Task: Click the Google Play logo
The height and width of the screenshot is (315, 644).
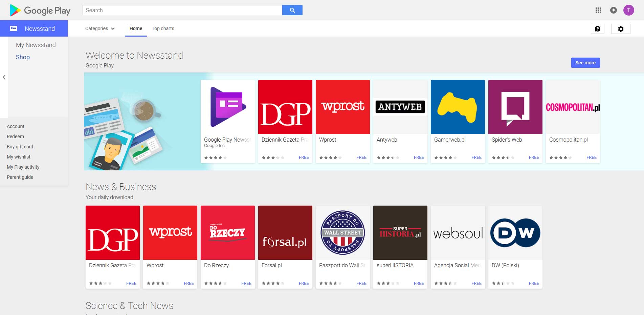Action: tap(40, 10)
